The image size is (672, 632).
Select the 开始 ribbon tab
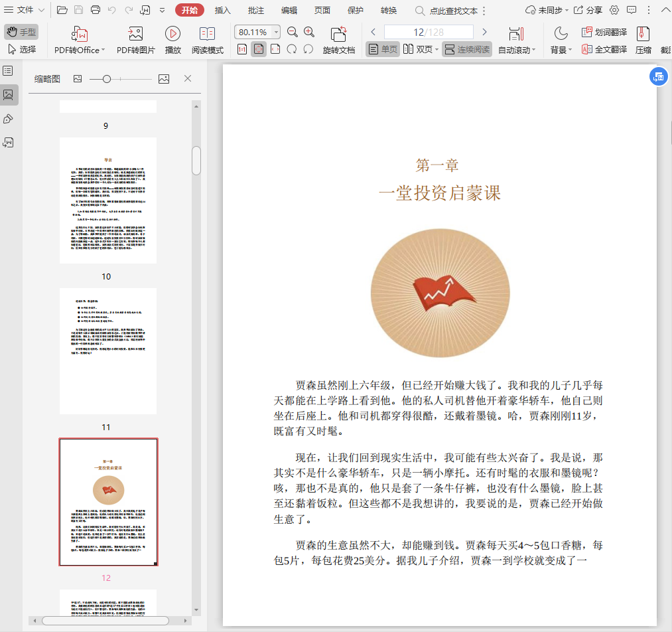click(x=190, y=10)
